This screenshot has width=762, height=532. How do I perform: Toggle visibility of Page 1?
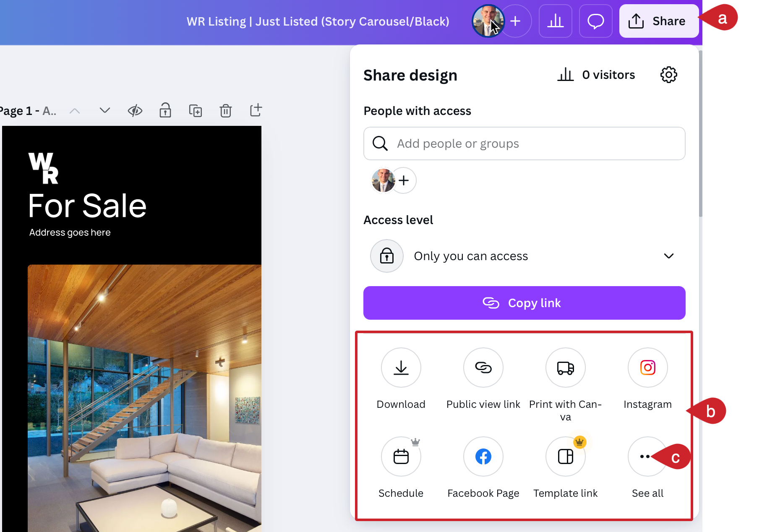click(135, 110)
